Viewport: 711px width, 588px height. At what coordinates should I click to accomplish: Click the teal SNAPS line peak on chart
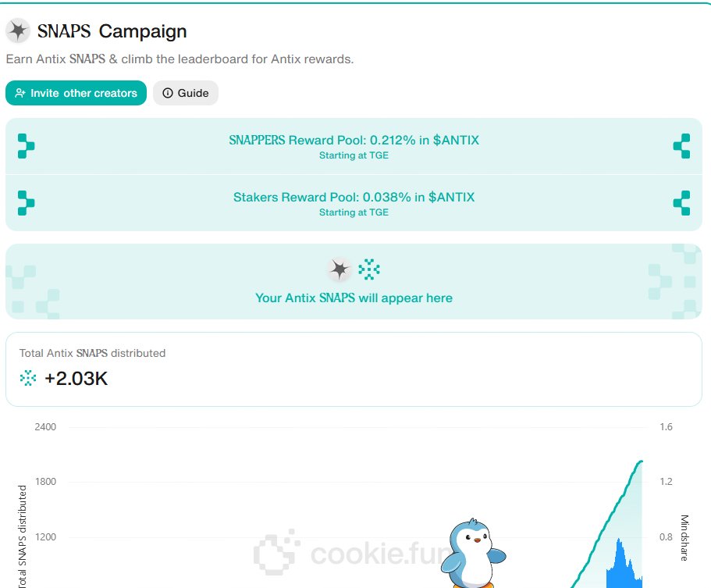point(640,462)
